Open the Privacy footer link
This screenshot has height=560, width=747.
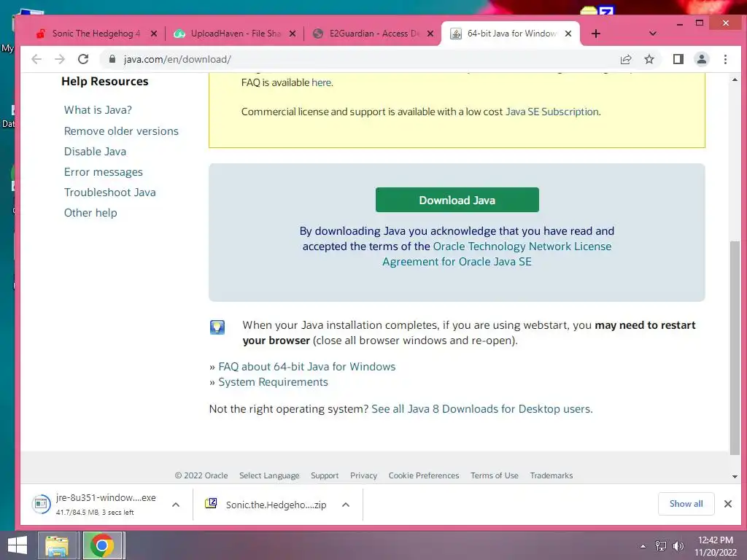(363, 475)
